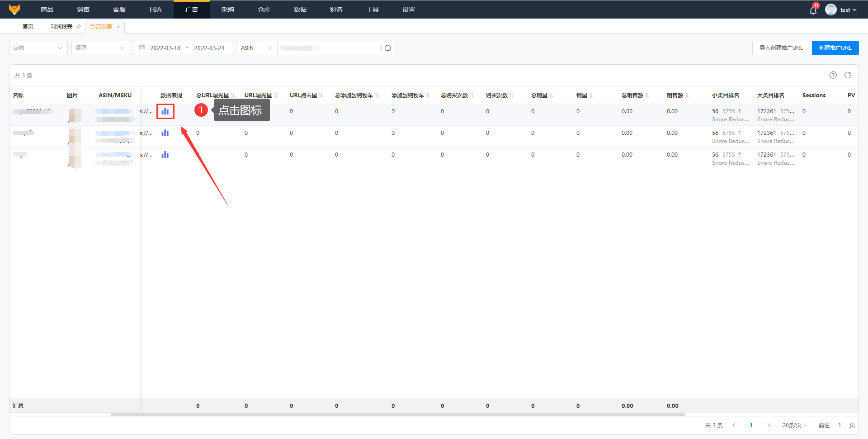
Task: Sort by URL点击量 column
Action: 321,95
